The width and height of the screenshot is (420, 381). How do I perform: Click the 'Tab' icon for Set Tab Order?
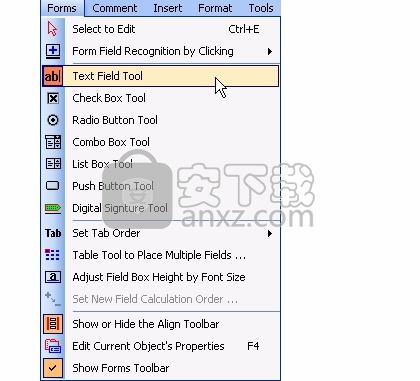pos(53,233)
